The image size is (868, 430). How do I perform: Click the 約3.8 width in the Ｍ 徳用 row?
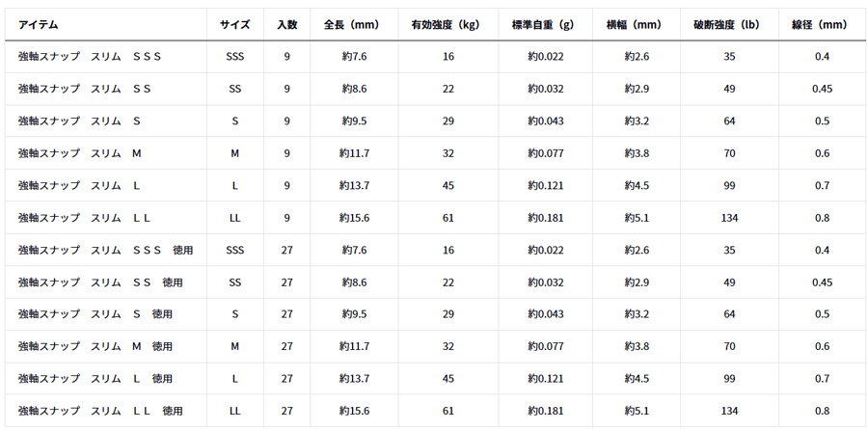pyautogui.click(x=637, y=346)
